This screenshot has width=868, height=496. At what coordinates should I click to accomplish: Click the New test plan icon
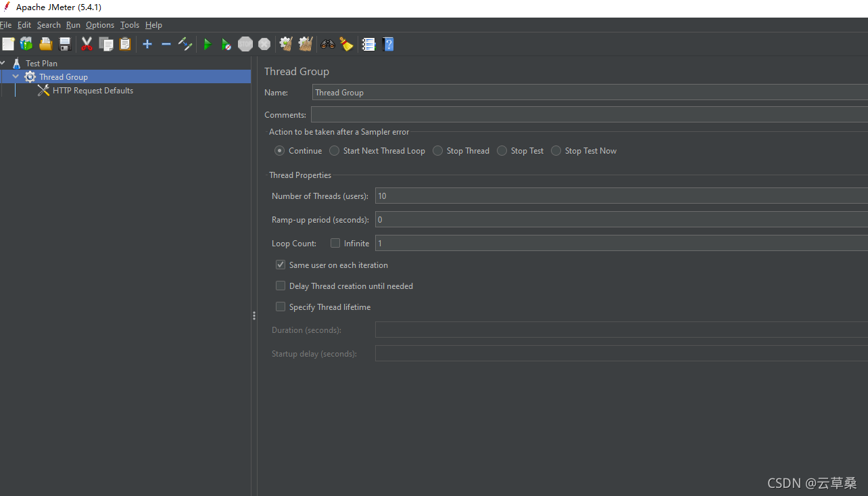[x=8, y=44]
